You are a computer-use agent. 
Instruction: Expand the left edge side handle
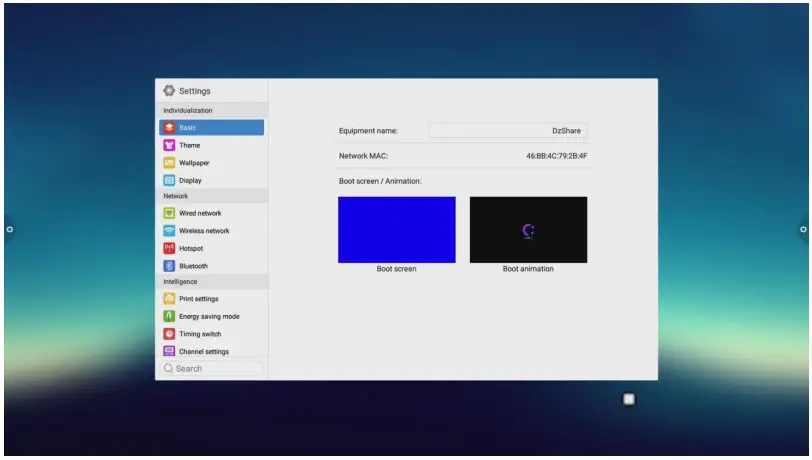pyautogui.click(x=9, y=230)
